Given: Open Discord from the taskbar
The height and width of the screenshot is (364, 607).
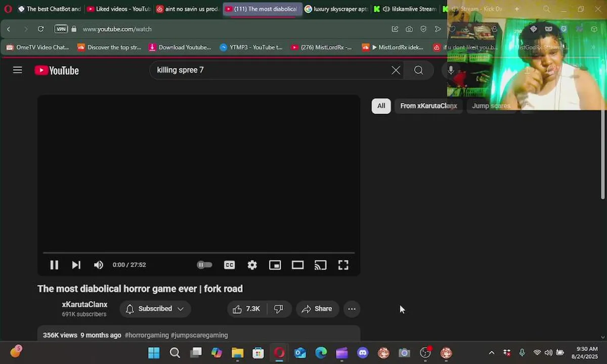Looking at the screenshot, I should coord(363,353).
